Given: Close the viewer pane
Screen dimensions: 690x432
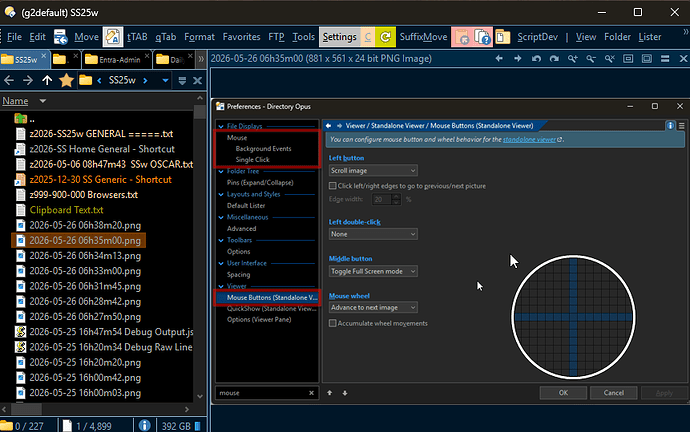Looking at the screenshot, I should coord(683,59).
